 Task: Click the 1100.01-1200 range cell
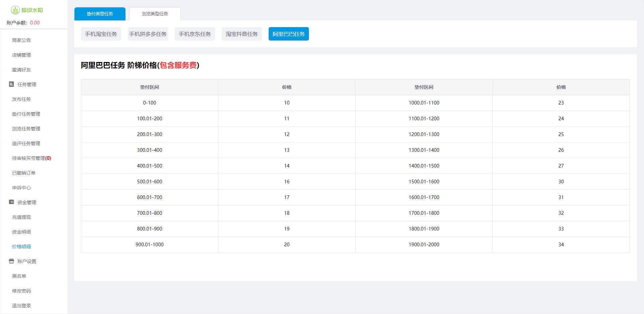(x=424, y=119)
